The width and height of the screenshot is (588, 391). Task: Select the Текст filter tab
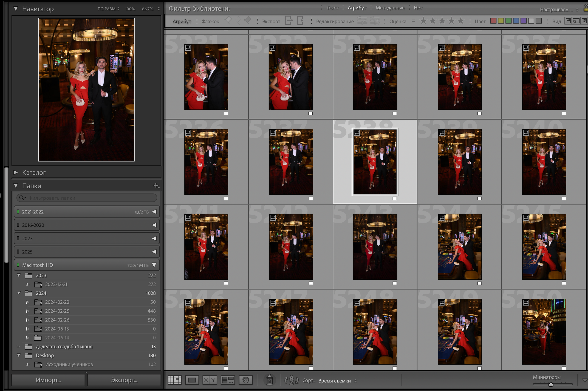coord(332,8)
